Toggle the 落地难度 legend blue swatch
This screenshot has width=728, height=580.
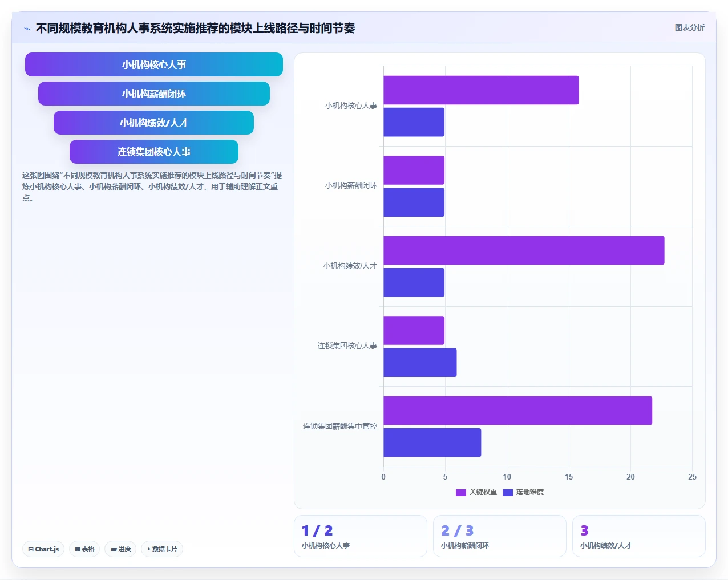(508, 493)
